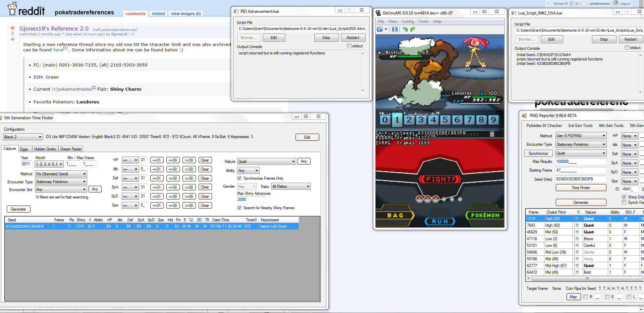Switch to the Dream Radar tab
The height and width of the screenshot is (313, 644).
(x=71, y=149)
